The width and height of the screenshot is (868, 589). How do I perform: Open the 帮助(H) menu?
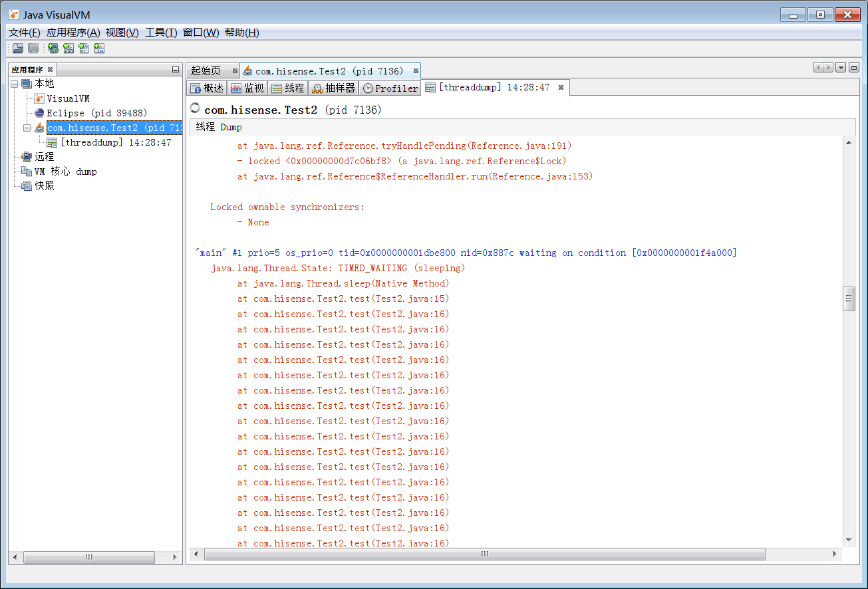242,33
